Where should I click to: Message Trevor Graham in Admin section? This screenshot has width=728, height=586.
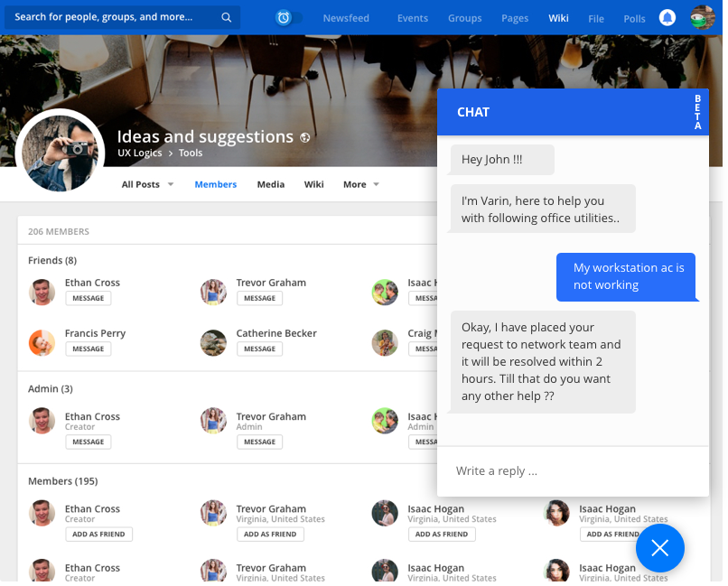tap(259, 442)
